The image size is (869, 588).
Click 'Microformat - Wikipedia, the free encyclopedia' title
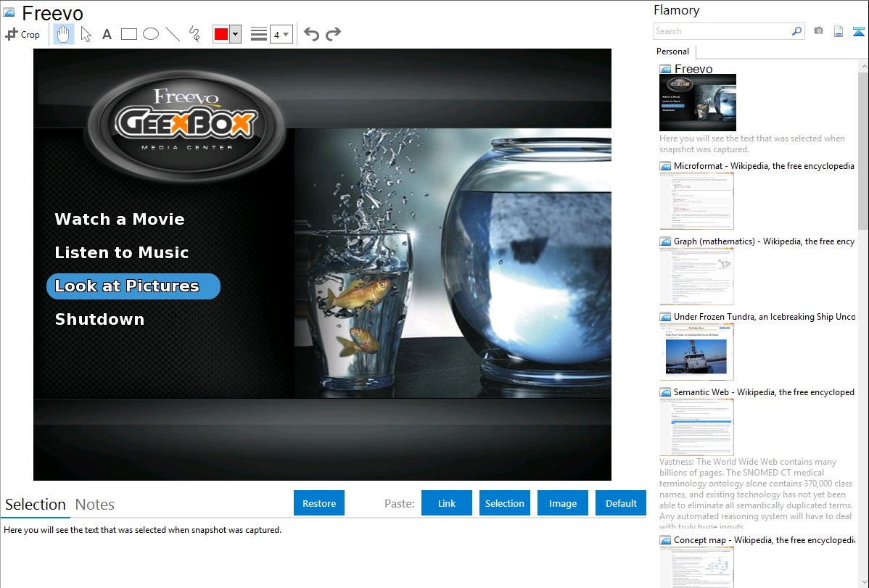764,166
